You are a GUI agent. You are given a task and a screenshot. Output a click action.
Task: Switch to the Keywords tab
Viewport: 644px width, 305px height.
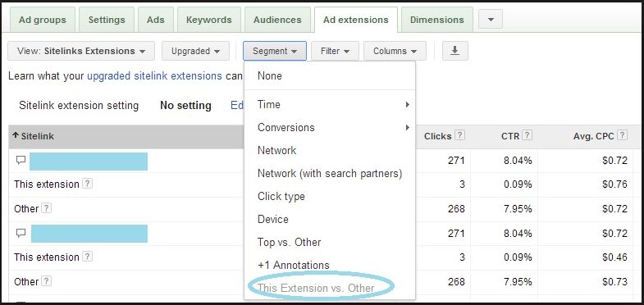(x=209, y=20)
